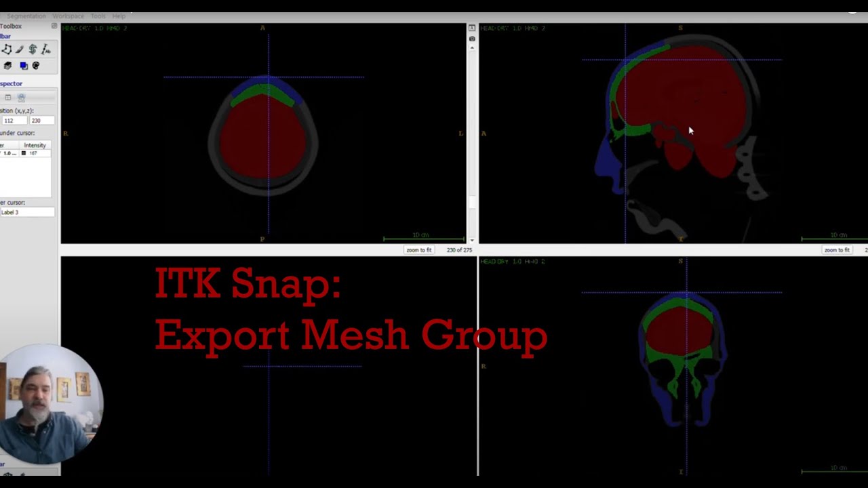Open the Segmentation menu

(x=26, y=16)
